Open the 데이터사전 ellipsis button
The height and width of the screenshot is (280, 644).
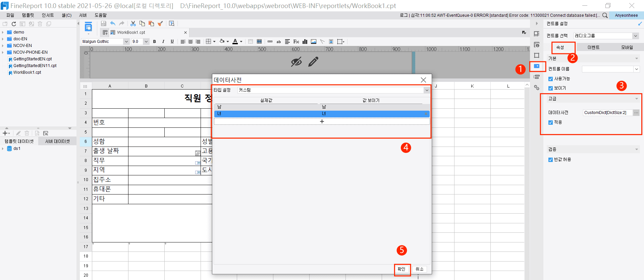coord(636,113)
